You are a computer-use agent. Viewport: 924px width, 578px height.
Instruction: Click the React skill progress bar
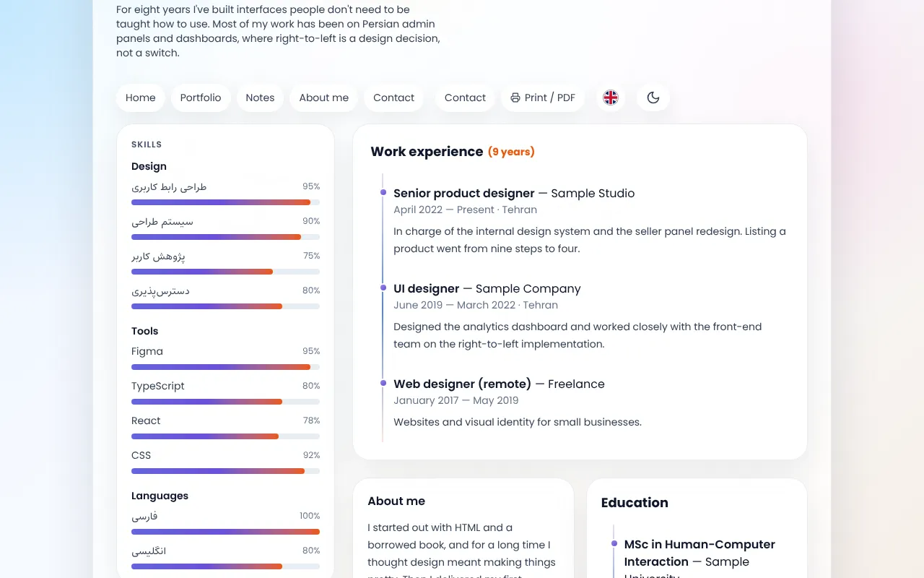click(225, 436)
